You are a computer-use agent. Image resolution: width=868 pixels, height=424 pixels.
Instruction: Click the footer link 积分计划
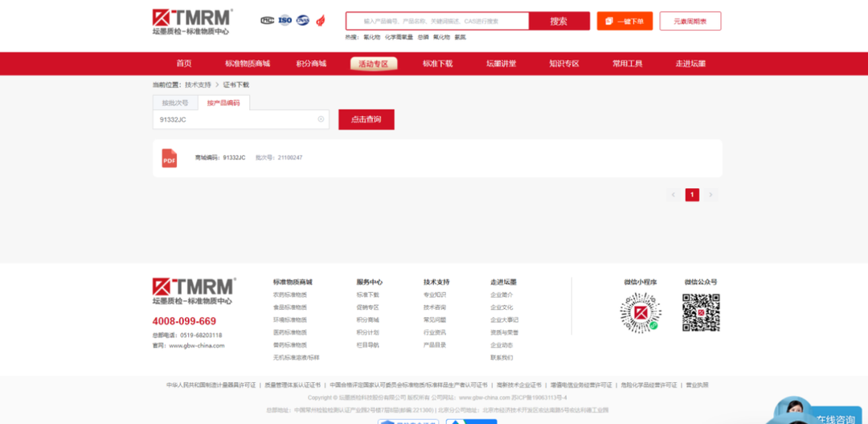tap(367, 332)
